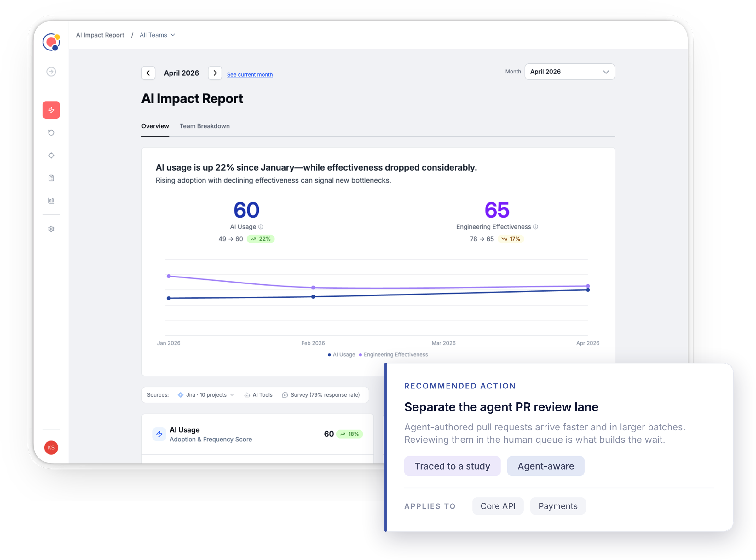
Task: Click the AI Tools robot icon
Action: pyautogui.click(x=247, y=395)
